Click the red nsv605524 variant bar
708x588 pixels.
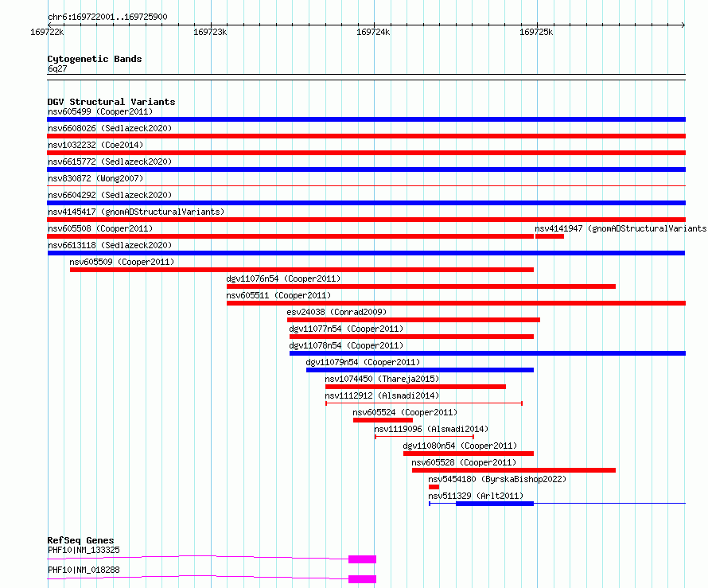pos(383,420)
